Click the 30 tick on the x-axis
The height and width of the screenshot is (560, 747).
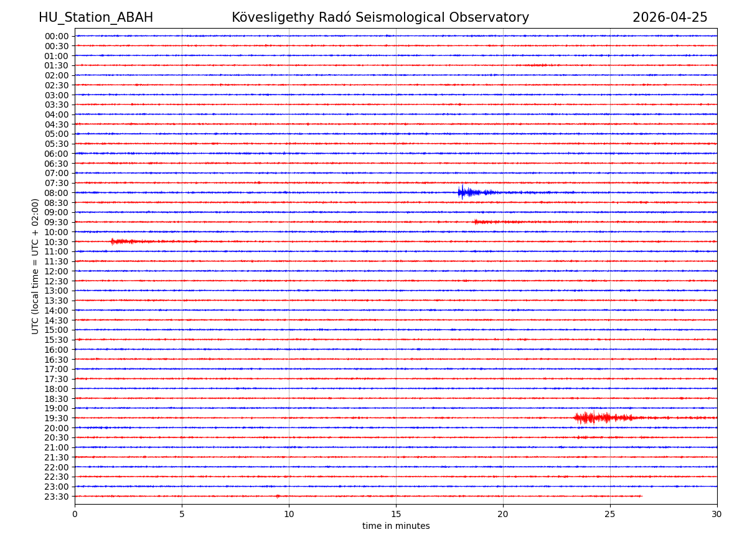716,514
